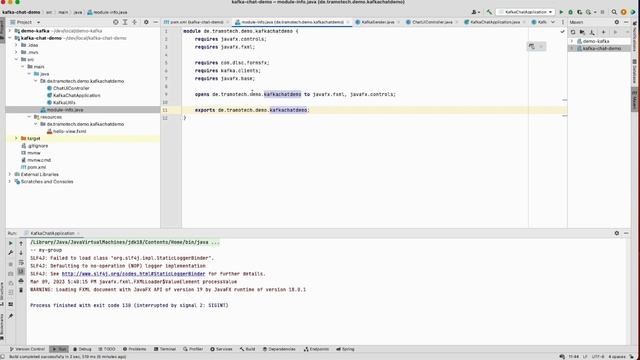Switch to pom.xml editor tab
Viewport: 640px width, 360px height.
tap(196, 22)
